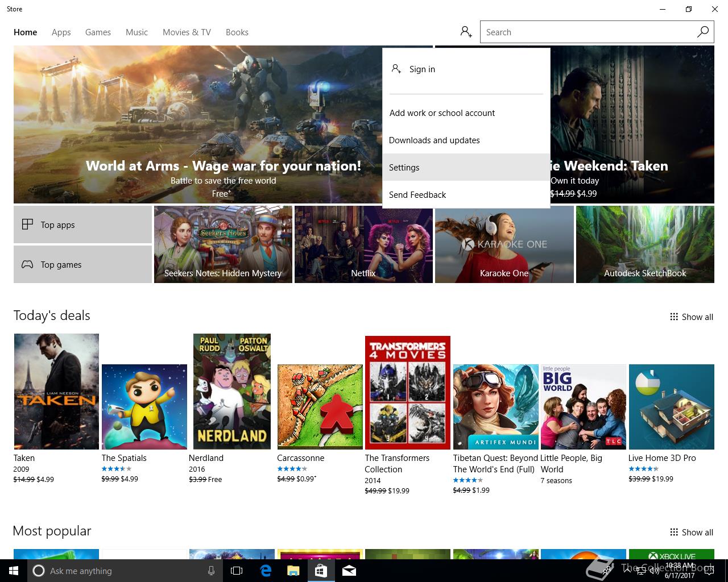Open the Autodesk SketchBook tile
This screenshot has height=582, width=728.
tap(645, 244)
